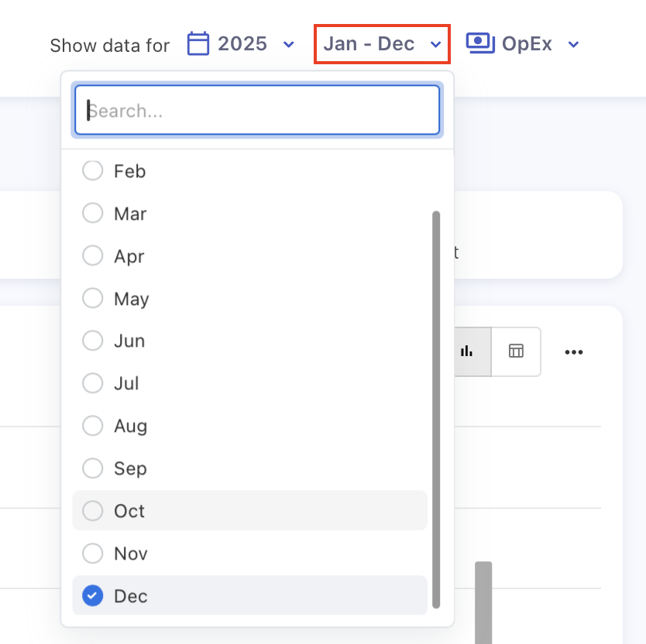Select Nov in the month list
The width and height of the screenshot is (646, 644).
coord(93,553)
